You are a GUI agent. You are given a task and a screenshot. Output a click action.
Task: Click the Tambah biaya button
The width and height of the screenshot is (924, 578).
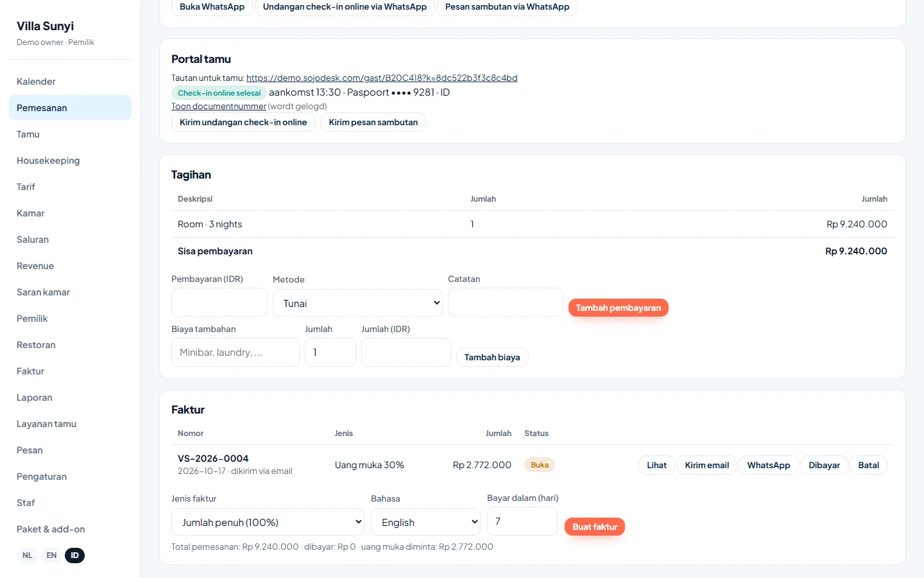coord(492,357)
